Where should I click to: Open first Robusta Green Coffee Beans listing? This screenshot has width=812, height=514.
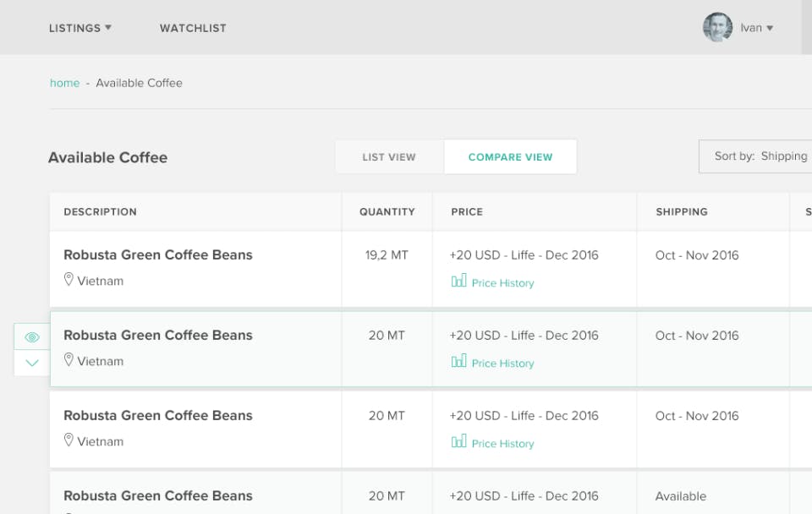[158, 255]
